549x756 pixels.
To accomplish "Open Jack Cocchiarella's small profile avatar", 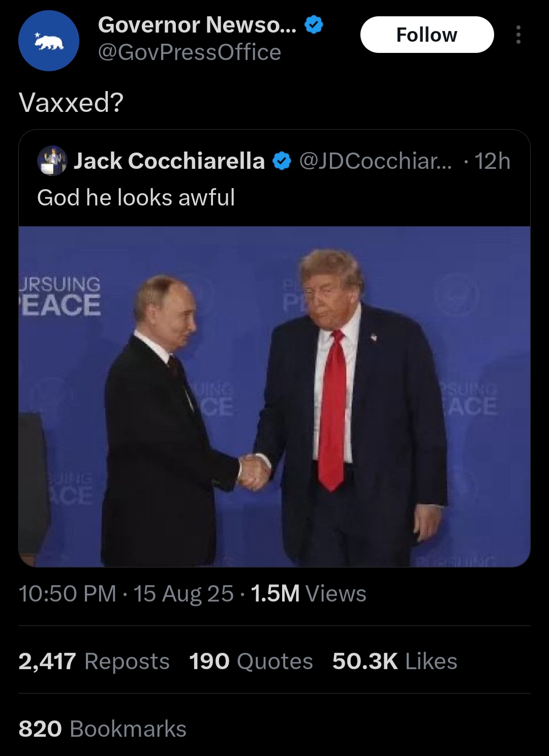I will click(x=52, y=161).
